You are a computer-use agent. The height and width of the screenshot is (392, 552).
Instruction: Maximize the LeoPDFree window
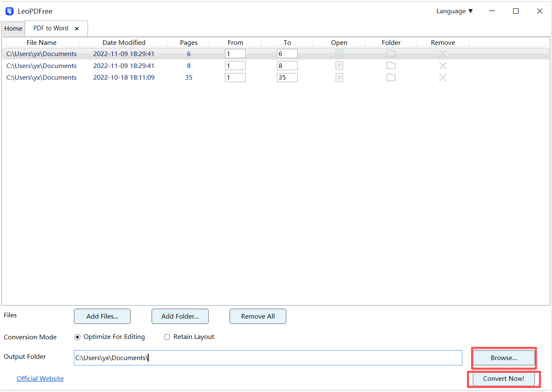516,11
